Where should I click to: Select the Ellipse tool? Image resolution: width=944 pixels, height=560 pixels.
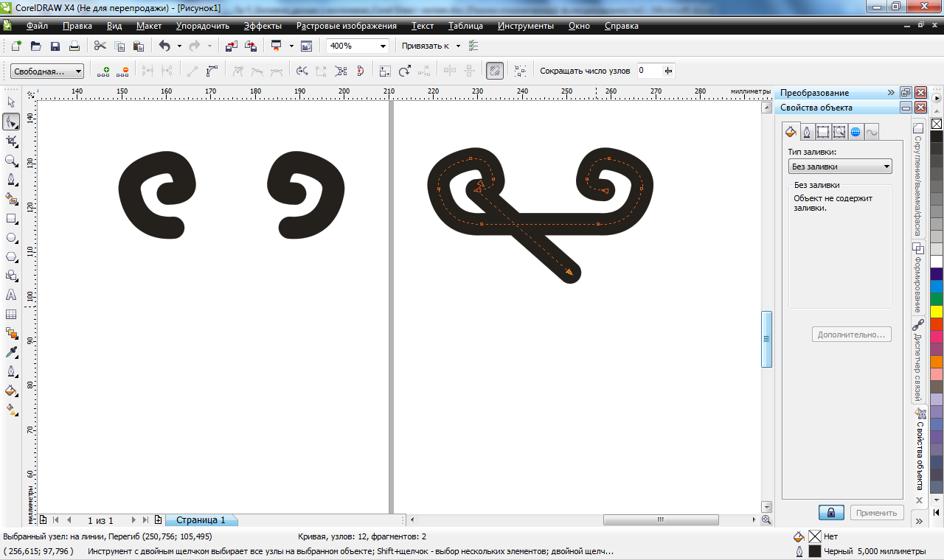pyautogui.click(x=11, y=238)
